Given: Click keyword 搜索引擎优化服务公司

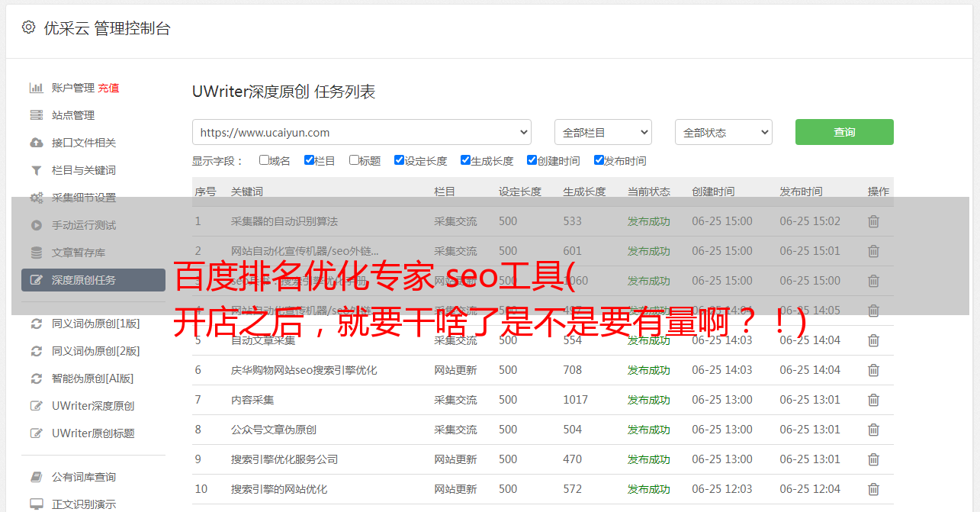Looking at the screenshot, I should click(x=284, y=459).
